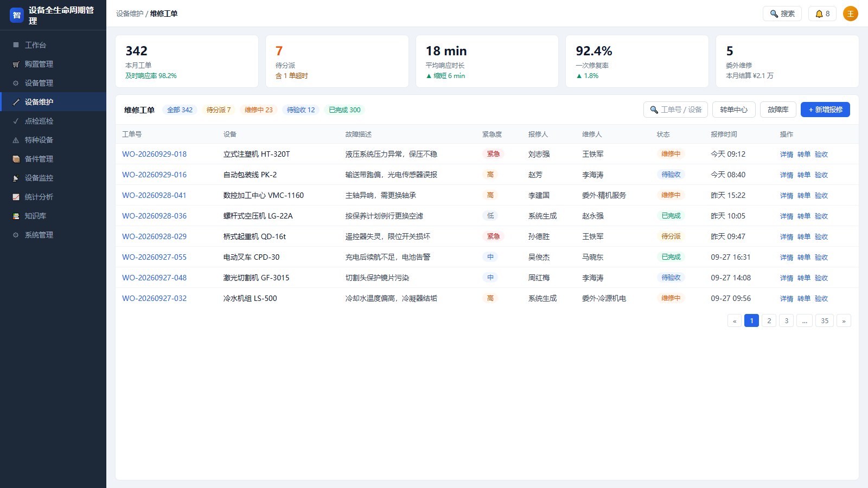Click the 待分派 7 statistics card
868x488 pixels.
click(x=337, y=61)
